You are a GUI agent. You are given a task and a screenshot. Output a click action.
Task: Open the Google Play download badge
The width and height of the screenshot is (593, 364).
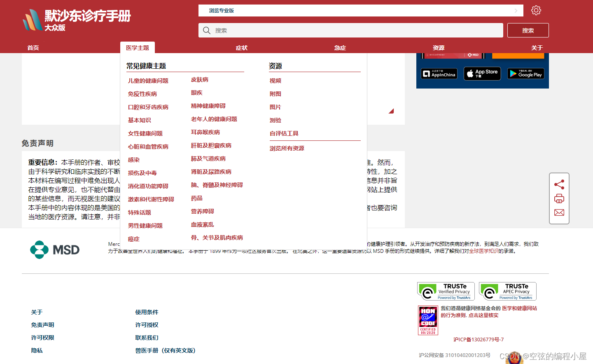coord(526,74)
